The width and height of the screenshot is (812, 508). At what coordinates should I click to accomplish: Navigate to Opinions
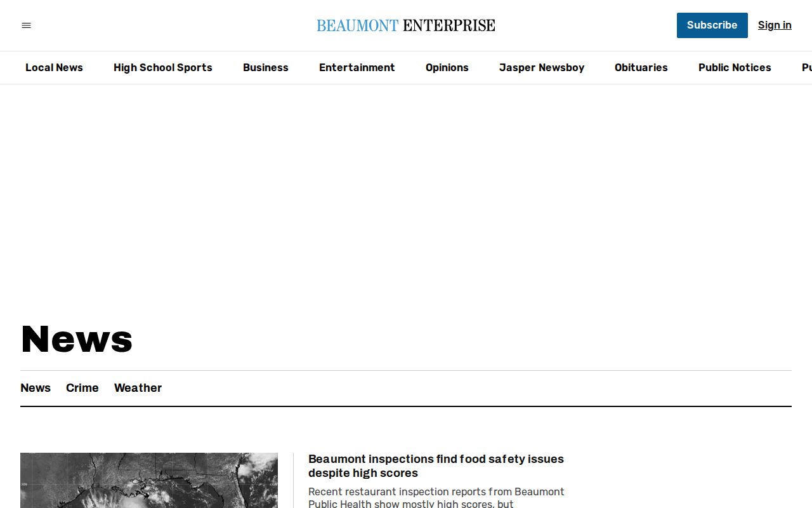(x=447, y=67)
